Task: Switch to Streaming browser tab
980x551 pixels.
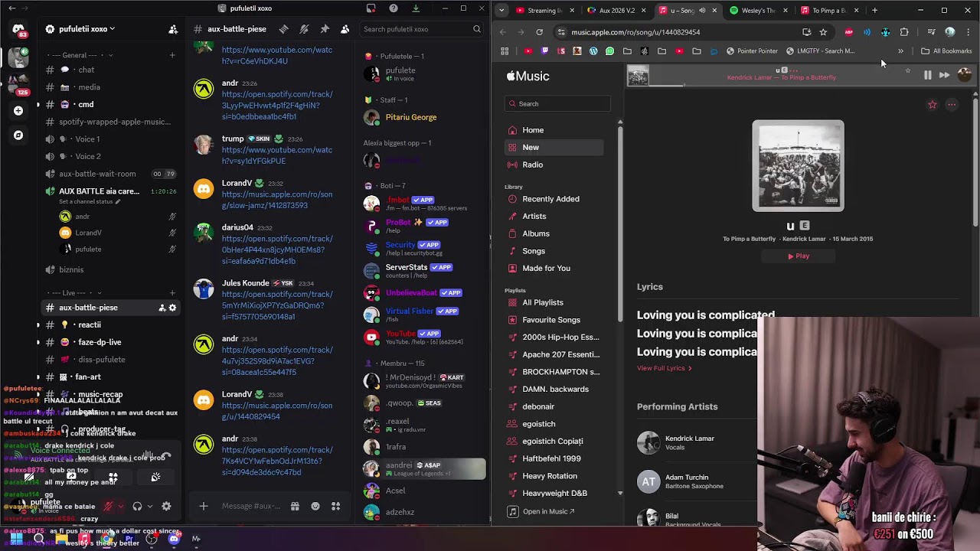Action: 544,11
